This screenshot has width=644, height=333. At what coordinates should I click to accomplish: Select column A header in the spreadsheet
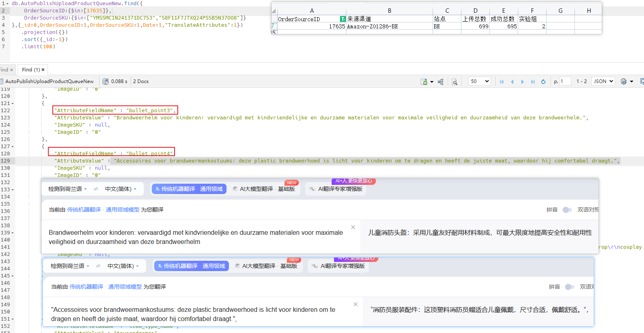click(x=312, y=11)
